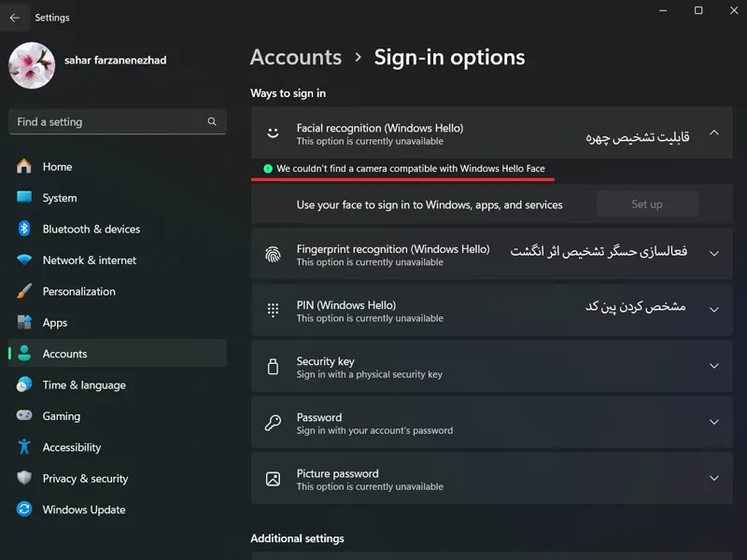
Task: Click the System monitor icon in the sidebar
Action: pyautogui.click(x=24, y=197)
